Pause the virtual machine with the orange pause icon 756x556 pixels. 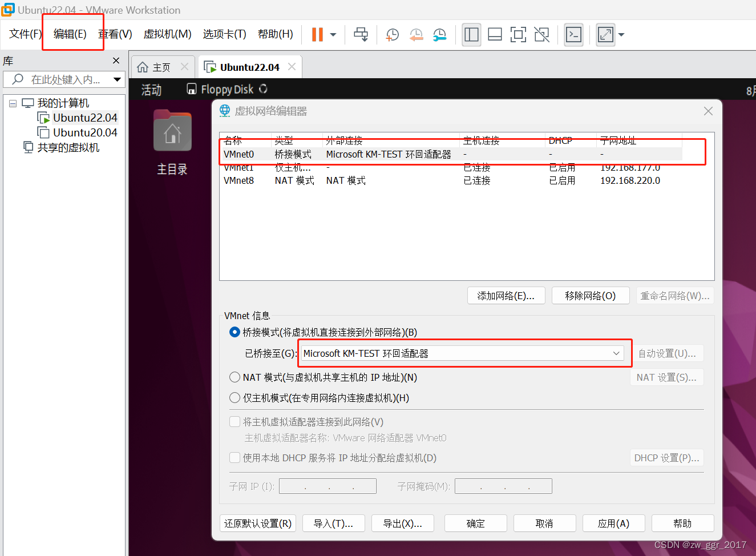(x=317, y=35)
